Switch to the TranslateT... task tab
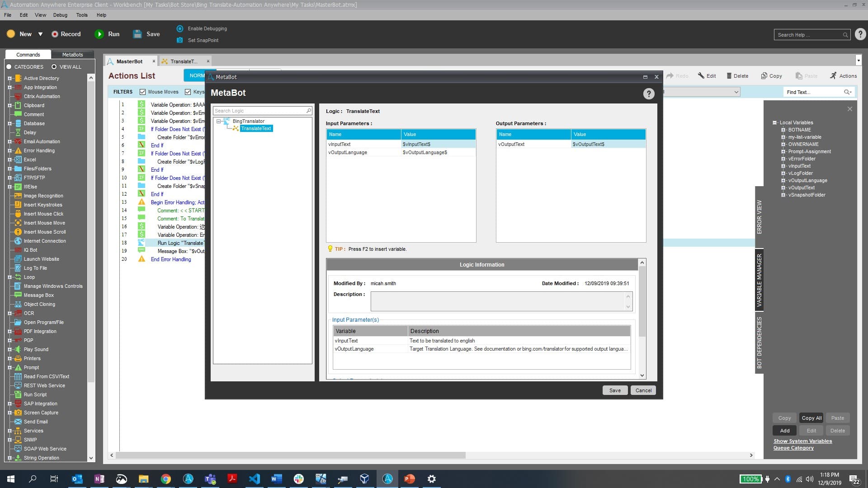 (184, 61)
